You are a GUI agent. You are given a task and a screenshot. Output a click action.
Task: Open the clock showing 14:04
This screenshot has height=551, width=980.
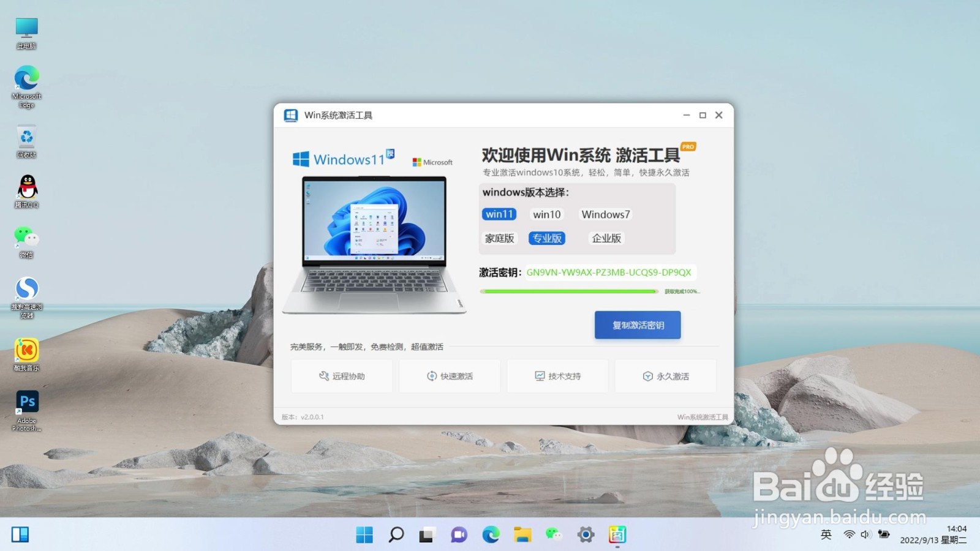pos(956,529)
